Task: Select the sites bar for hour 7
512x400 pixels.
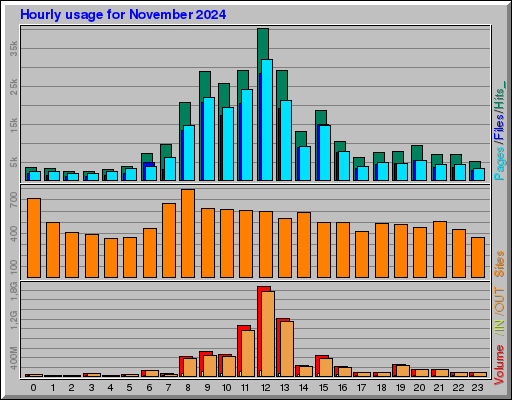Action: 169,240
